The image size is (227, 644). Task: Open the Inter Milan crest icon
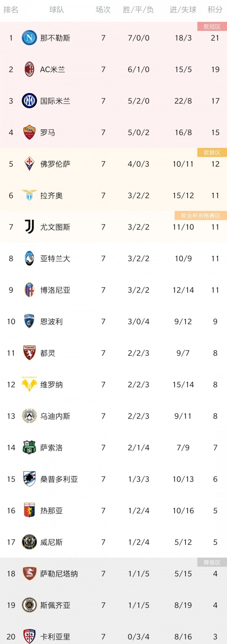[x=29, y=101]
